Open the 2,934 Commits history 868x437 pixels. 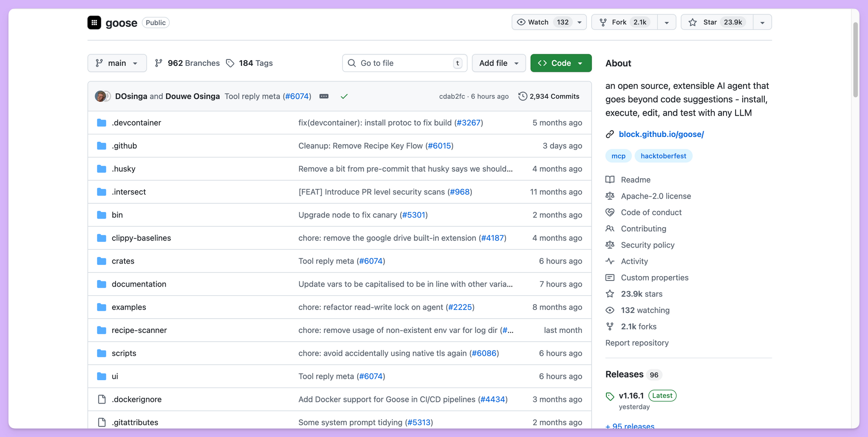click(x=549, y=96)
